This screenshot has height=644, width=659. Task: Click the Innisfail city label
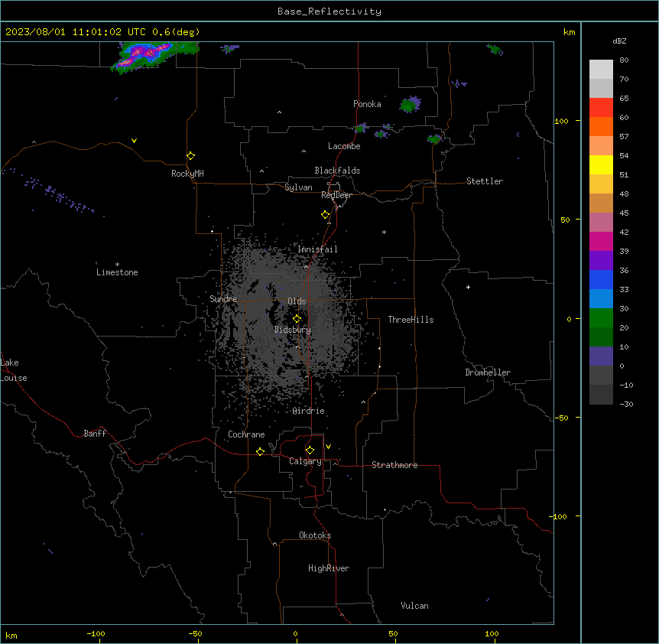click(317, 249)
